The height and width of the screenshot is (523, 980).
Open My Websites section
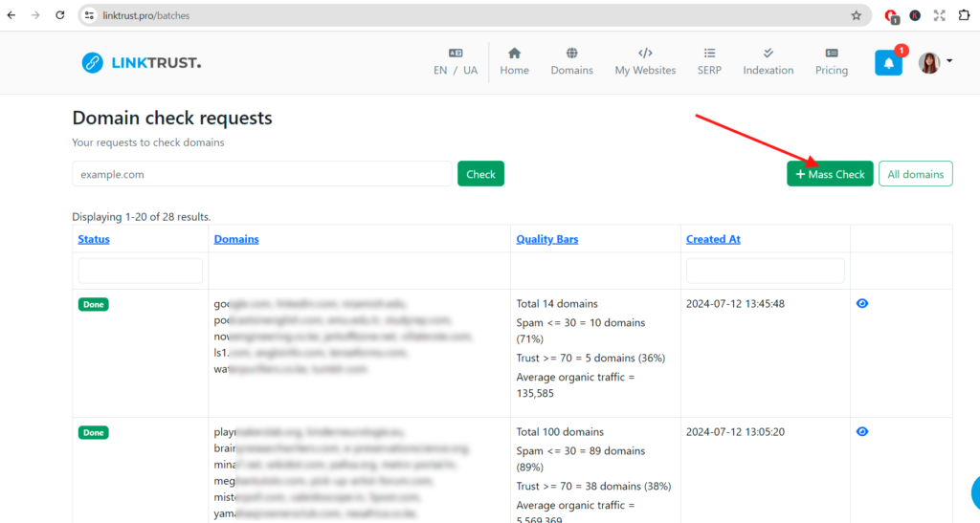[x=645, y=62]
